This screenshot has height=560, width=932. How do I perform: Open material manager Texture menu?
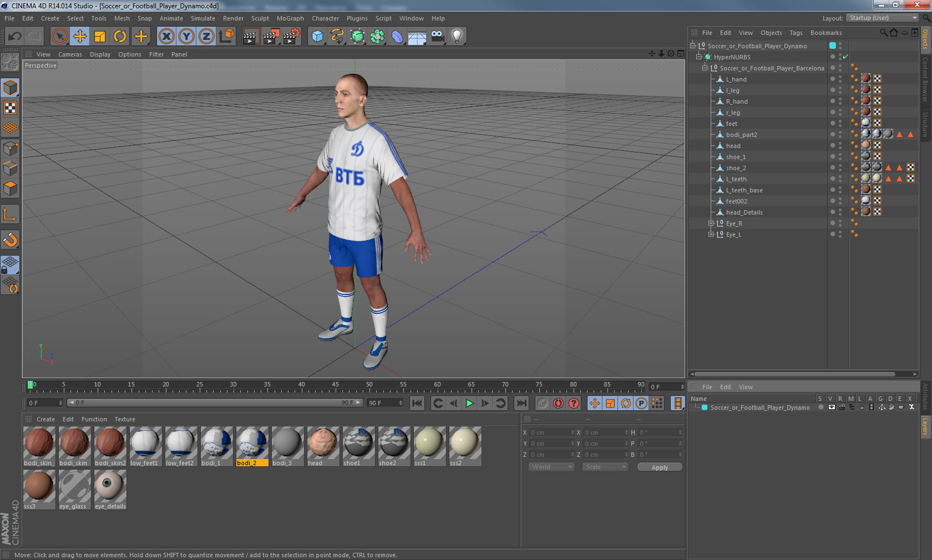[x=125, y=419]
